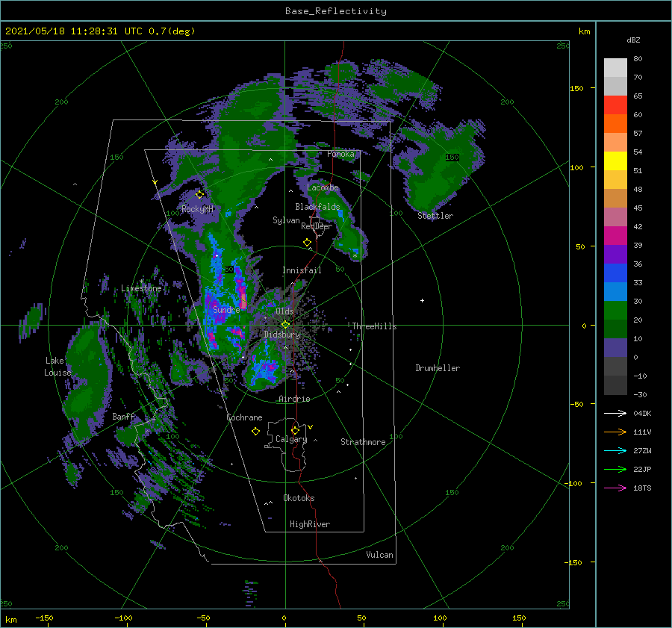Screen dimensions: 672x628
Task: Click the Calgary city label
Action: click(291, 439)
